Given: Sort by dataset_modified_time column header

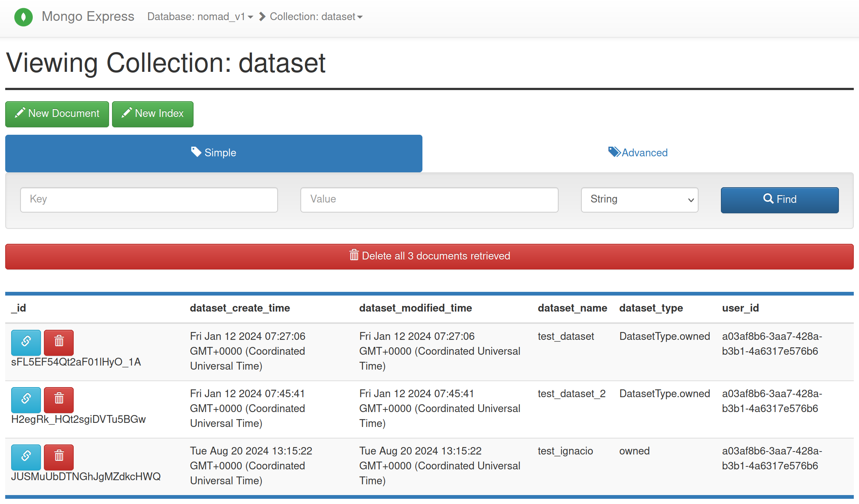Looking at the screenshot, I should coord(416,308).
